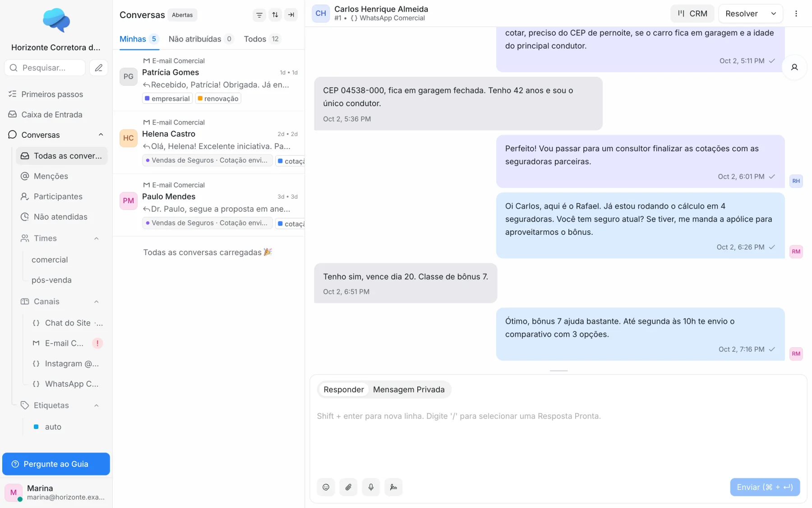Image resolution: width=812 pixels, height=508 pixels.
Task: Click the RM agent avatar beside 7:16 PM message
Action: [796, 354]
